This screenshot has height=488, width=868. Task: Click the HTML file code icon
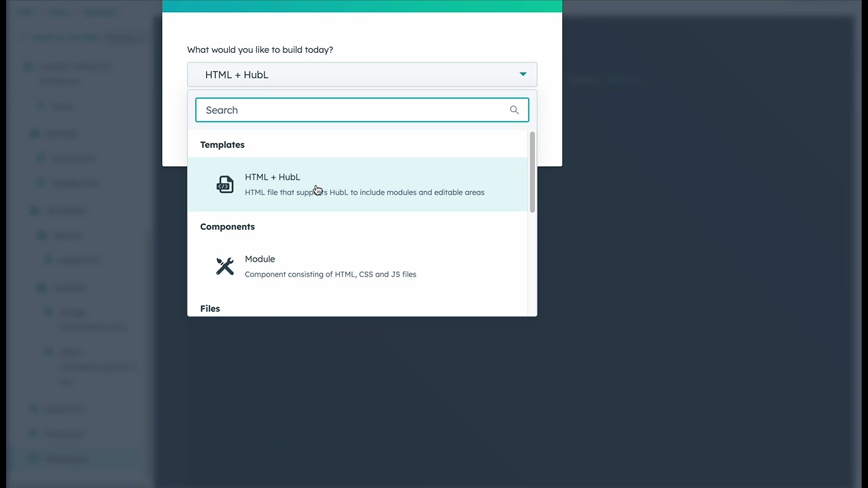224,184
